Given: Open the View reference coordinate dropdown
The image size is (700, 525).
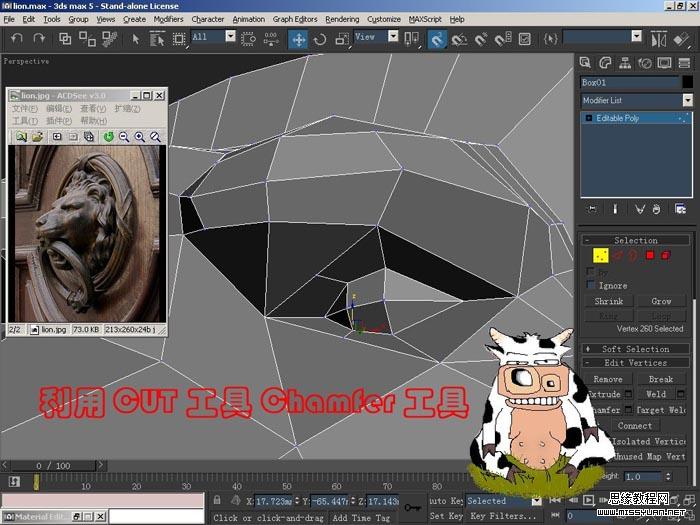Looking at the screenshot, I should [393, 36].
